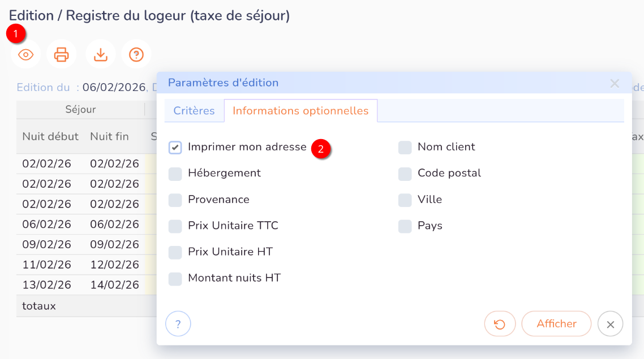This screenshot has width=644, height=359.
Task: Reset parameters with the circular arrow icon
Action: click(x=500, y=323)
